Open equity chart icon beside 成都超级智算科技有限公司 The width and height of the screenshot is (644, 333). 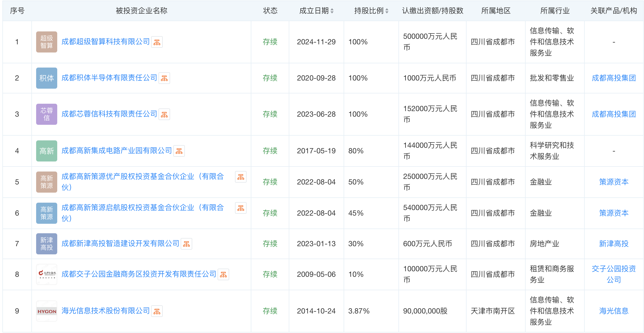[157, 42]
